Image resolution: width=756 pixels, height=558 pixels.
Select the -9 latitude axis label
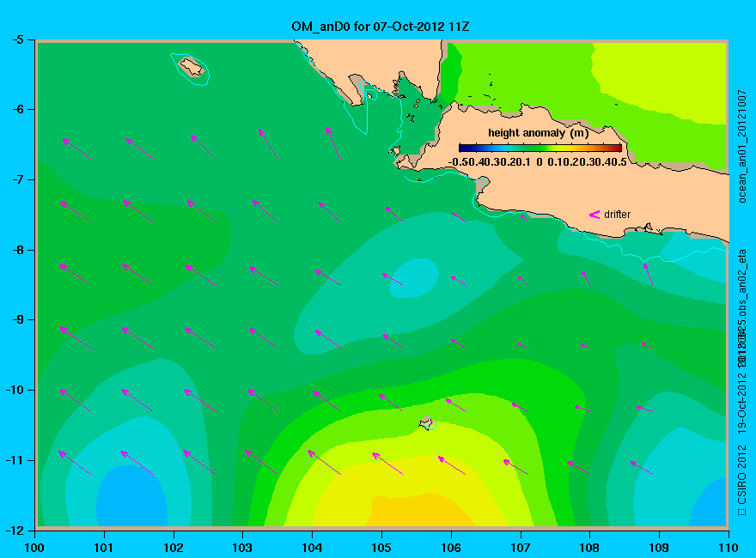[x=18, y=320]
